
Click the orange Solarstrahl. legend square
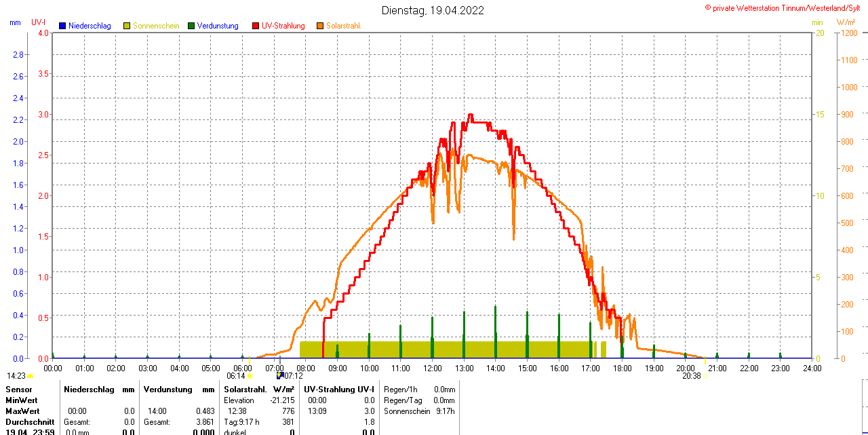point(320,26)
